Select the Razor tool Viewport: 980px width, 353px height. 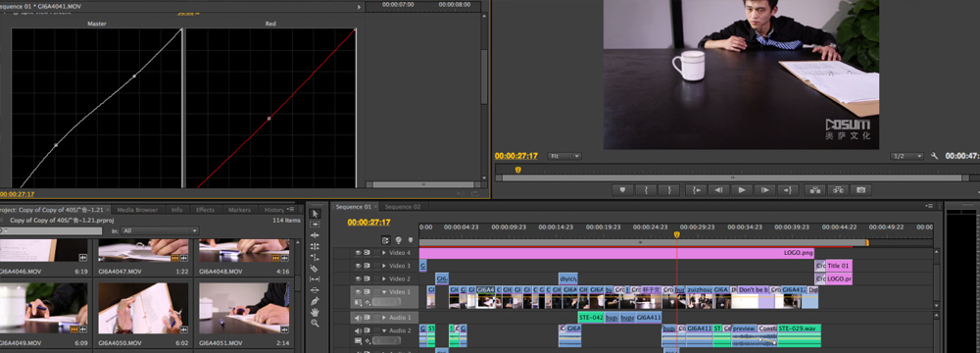pos(315,268)
